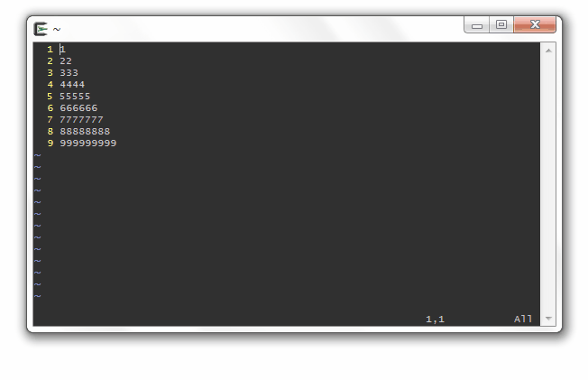Viewport: 588px width, 380px height.
Task: Click the tilde title text in title bar
Action: (x=57, y=29)
